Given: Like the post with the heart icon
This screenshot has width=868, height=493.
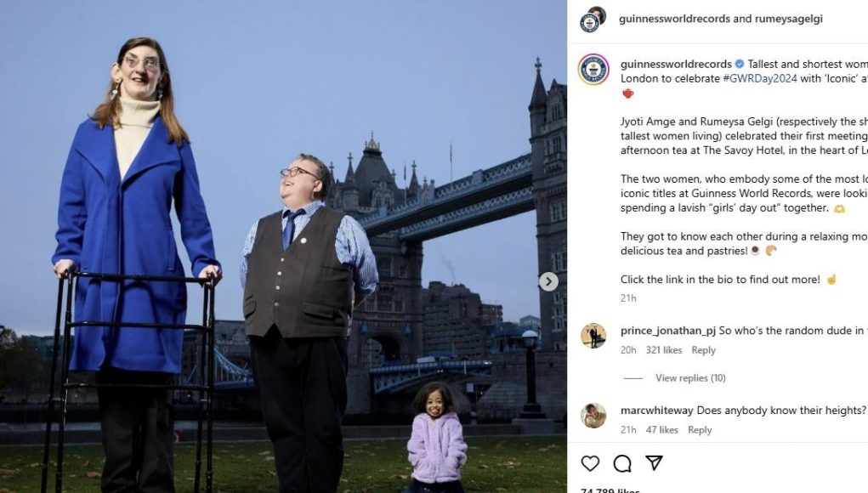Looking at the screenshot, I should pyautogui.click(x=590, y=463).
